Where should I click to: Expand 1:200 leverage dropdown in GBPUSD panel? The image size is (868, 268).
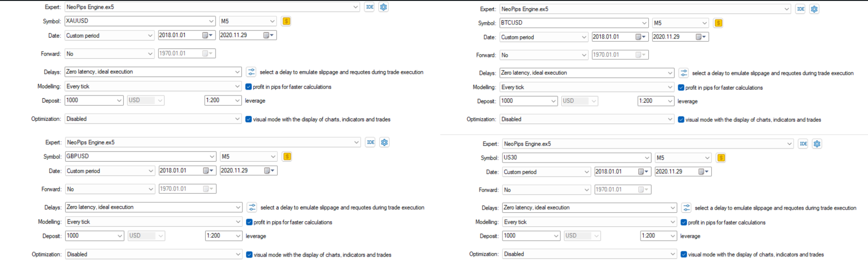click(x=238, y=236)
